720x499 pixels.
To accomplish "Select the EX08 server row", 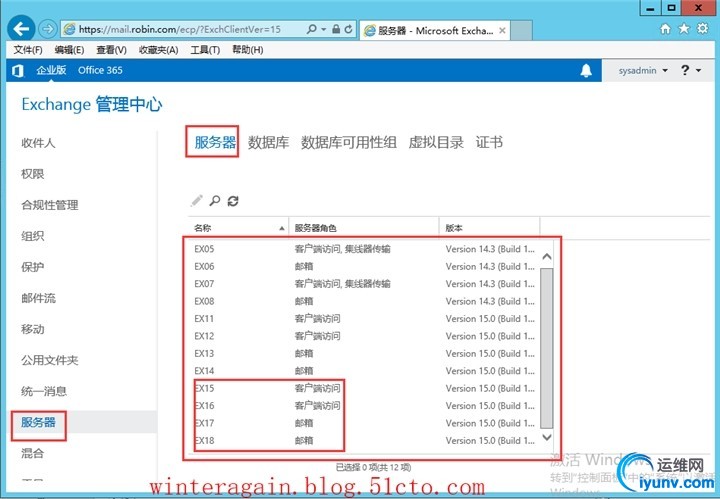I will [x=365, y=302].
